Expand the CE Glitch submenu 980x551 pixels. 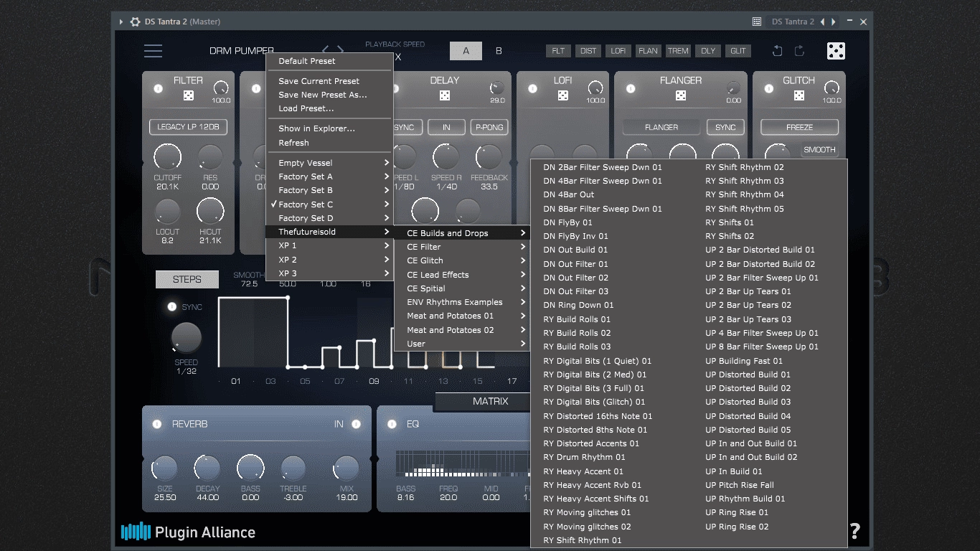[462, 260]
